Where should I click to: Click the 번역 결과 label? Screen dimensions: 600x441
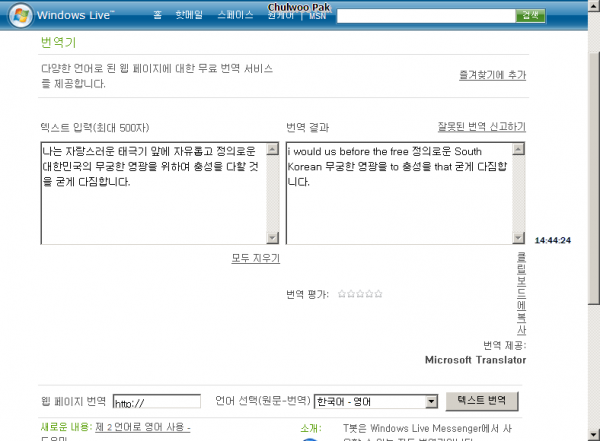(x=308, y=127)
